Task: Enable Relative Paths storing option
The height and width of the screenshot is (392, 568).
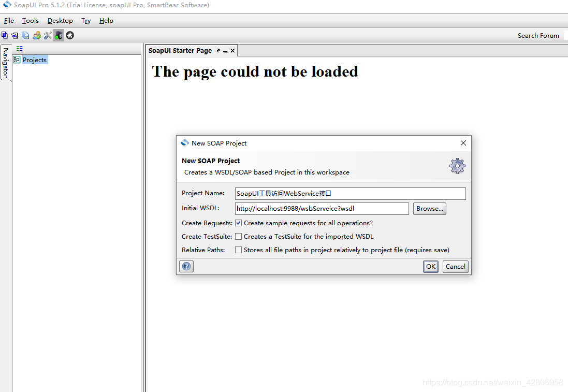Action: (238, 250)
